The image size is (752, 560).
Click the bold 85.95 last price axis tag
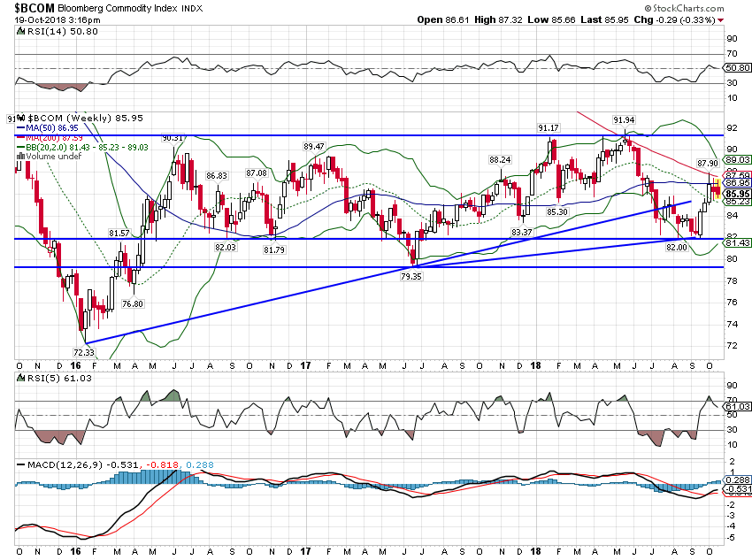tap(737, 194)
